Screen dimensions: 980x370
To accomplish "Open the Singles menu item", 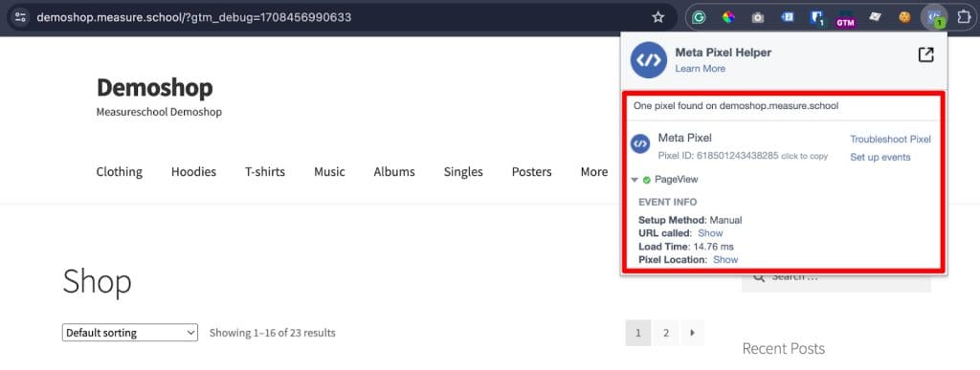I will pos(463,171).
